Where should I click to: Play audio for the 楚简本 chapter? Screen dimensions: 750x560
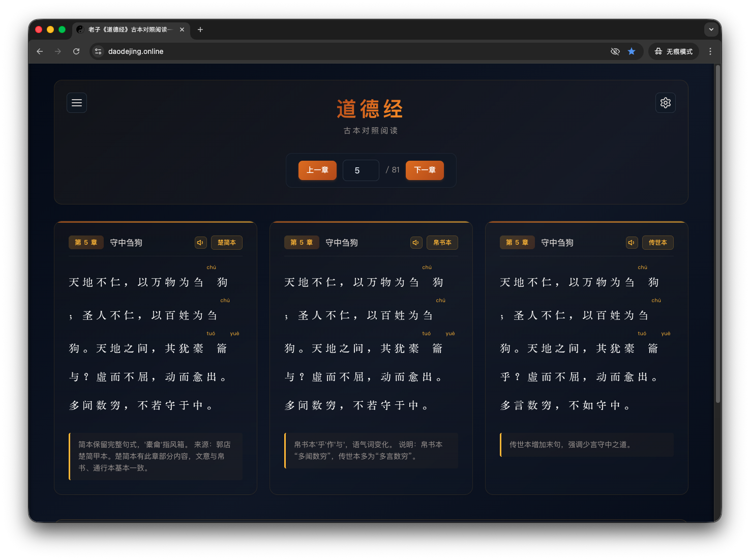200,243
